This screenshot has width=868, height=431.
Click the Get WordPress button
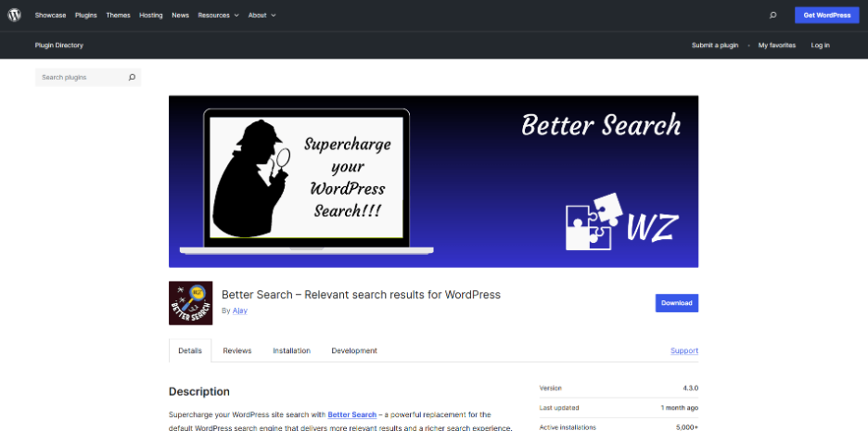tap(827, 16)
